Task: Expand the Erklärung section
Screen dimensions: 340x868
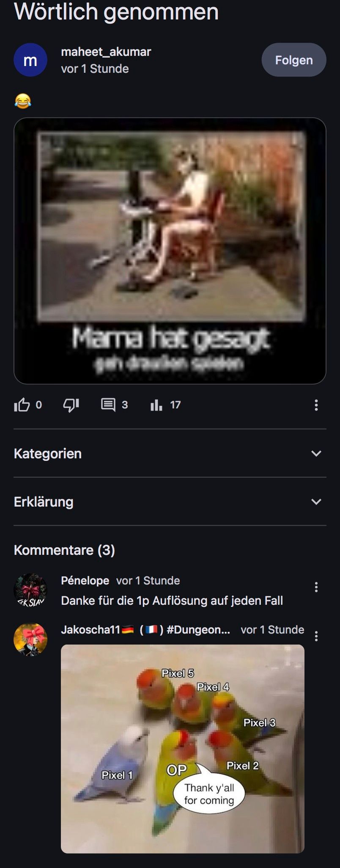Action: 170,502
